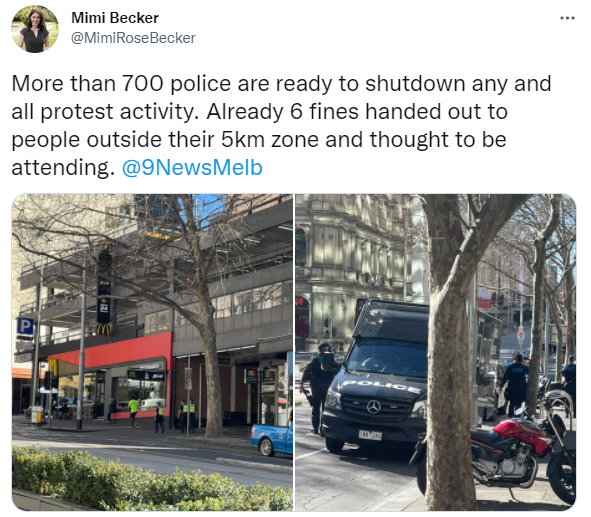
Task: Click the tweet text about 700 police
Action: (281, 125)
